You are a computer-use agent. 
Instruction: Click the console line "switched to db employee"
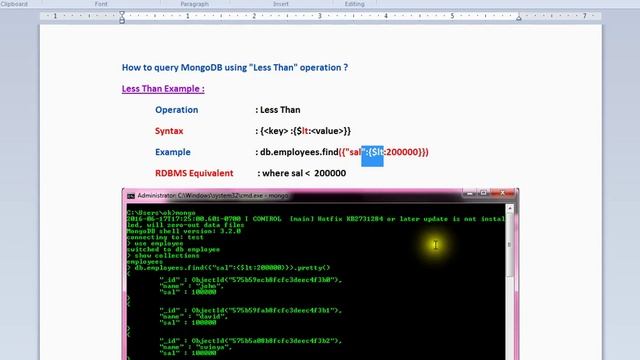[173, 249]
